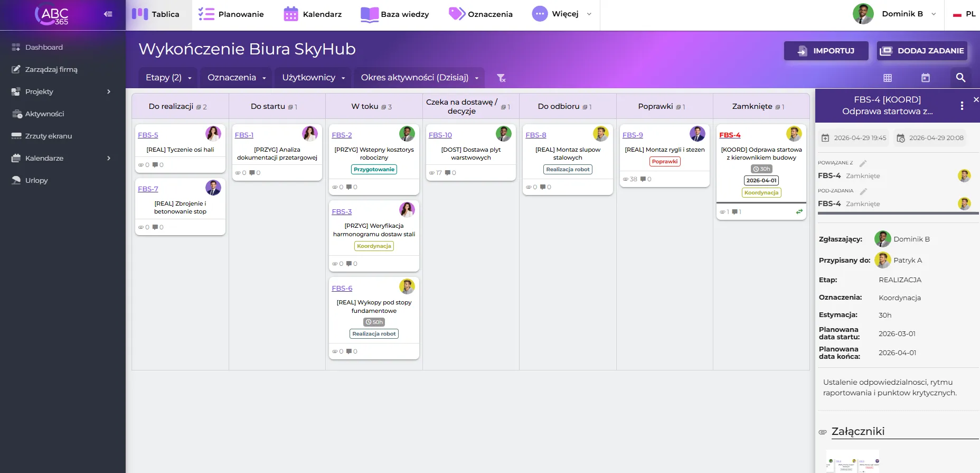Open task link FBS-8
Image resolution: width=980 pixels, height=473 pixels.
pyautogui.click(x=536, y=135)
